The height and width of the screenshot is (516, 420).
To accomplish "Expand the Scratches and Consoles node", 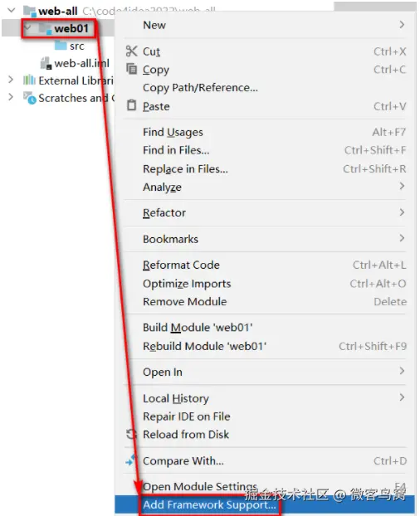I will [11, 97].
